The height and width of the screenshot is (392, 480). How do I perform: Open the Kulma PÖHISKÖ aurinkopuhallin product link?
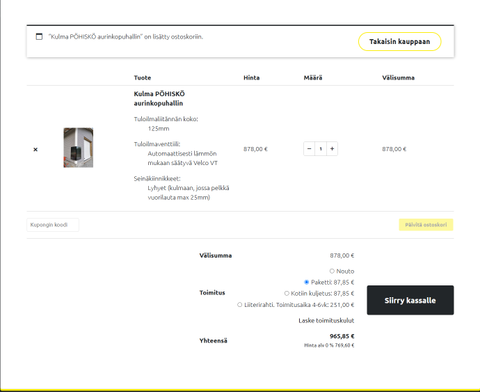[x=159, y=98]
